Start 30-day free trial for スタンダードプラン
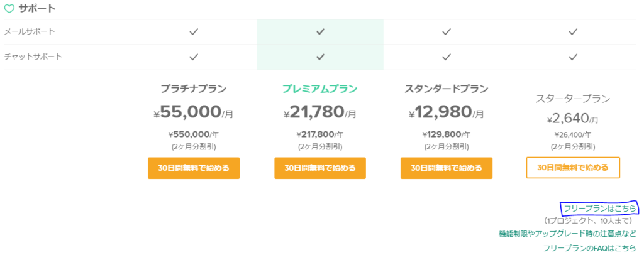This screenshot has width=644, height=260. pyautogui.click(x=447, y=168)
